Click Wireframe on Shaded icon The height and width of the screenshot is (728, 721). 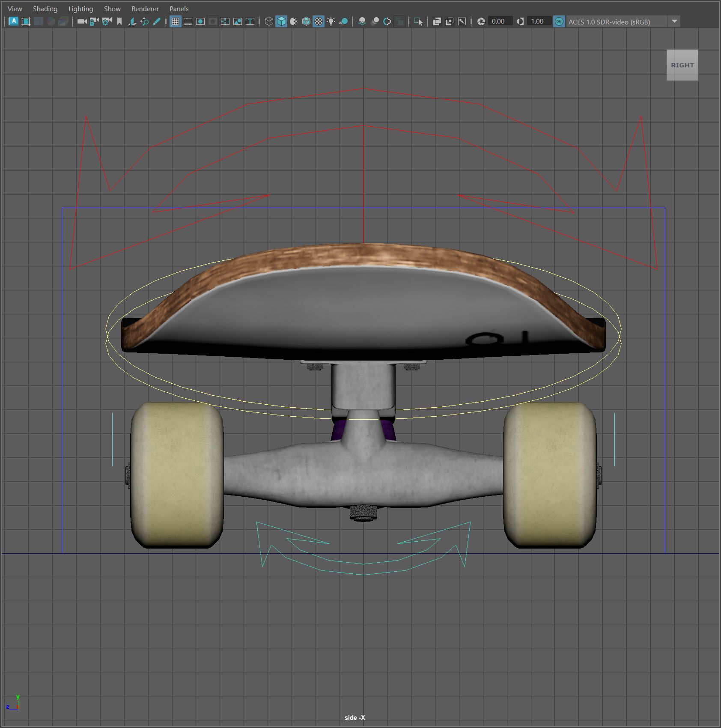[306, 21]
